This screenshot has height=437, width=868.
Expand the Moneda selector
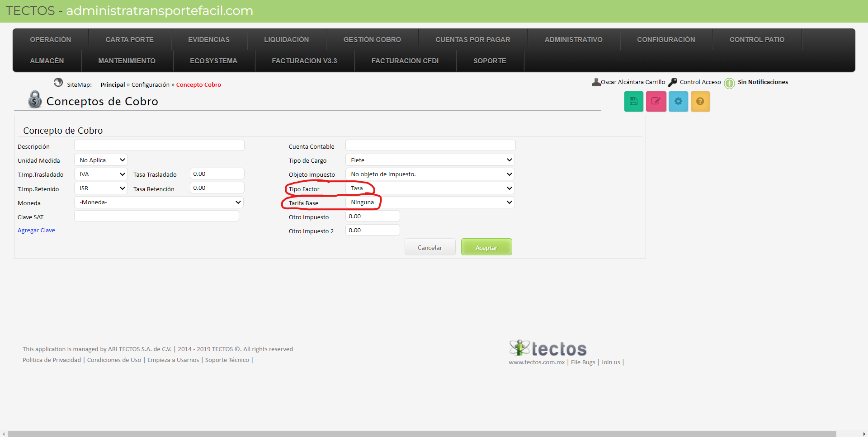tap(159, 202)
